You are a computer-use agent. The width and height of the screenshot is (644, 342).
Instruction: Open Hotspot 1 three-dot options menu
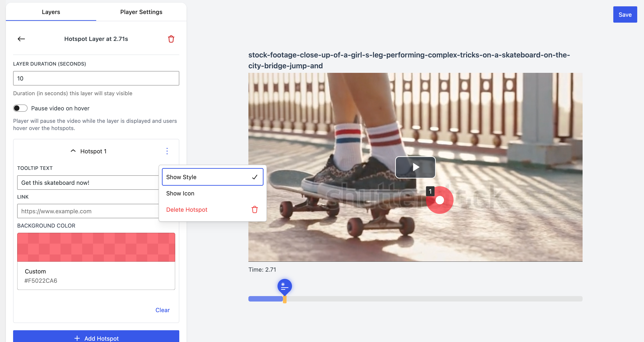167,151
